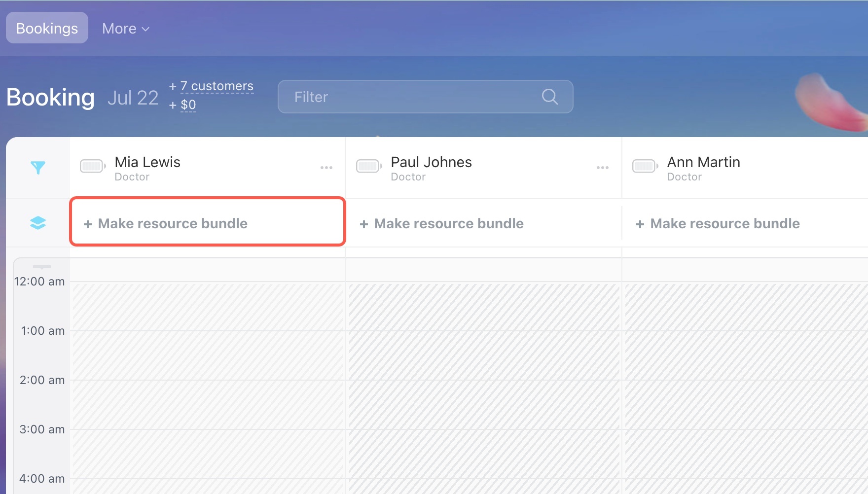Open the Jul 22 date picker
The width and height of the screenshot is (868, 494).
[x=133, y=98]
